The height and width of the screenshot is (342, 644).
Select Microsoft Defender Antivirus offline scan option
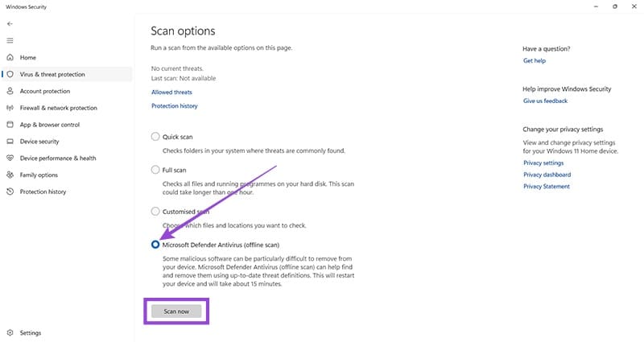(155, 244)
